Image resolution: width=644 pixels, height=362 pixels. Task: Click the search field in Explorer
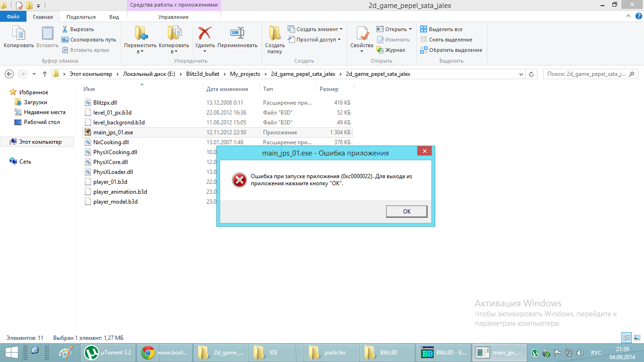(x=586, y=74)
